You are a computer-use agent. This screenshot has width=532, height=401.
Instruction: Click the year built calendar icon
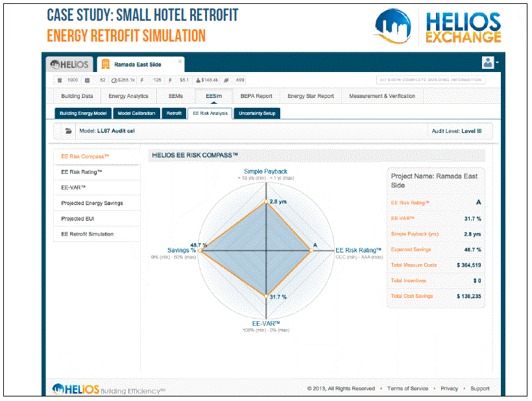coord(60,80)
